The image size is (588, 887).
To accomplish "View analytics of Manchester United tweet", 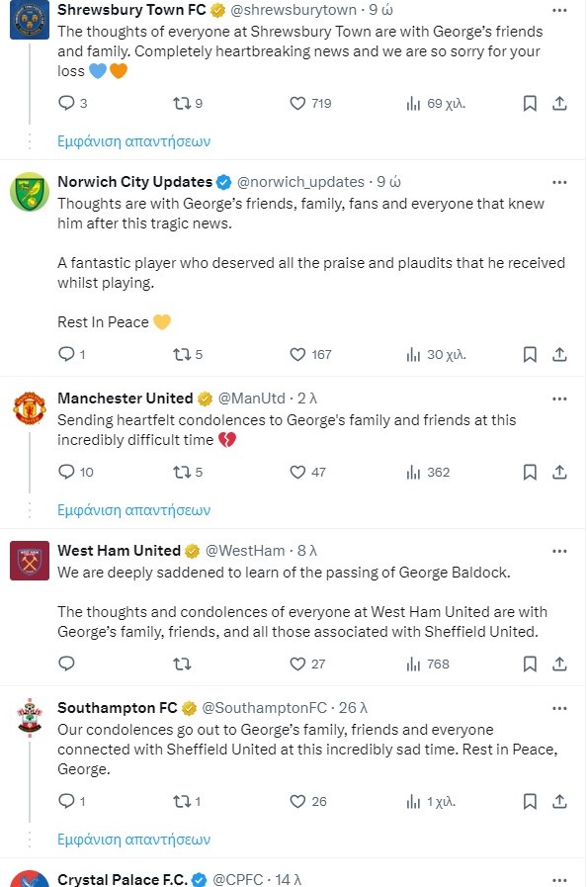I will point(413,473).
